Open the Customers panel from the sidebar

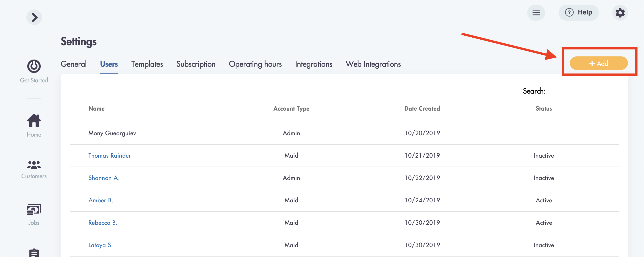[34, 168]
